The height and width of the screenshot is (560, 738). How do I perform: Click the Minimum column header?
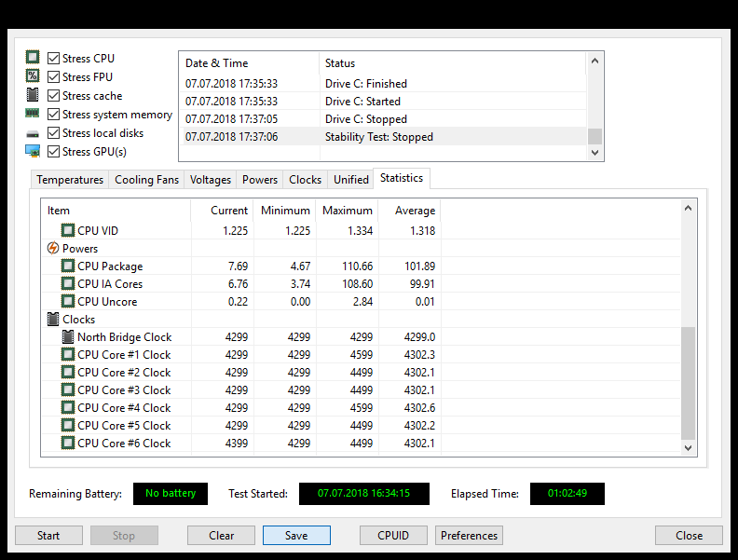[285, 211]
